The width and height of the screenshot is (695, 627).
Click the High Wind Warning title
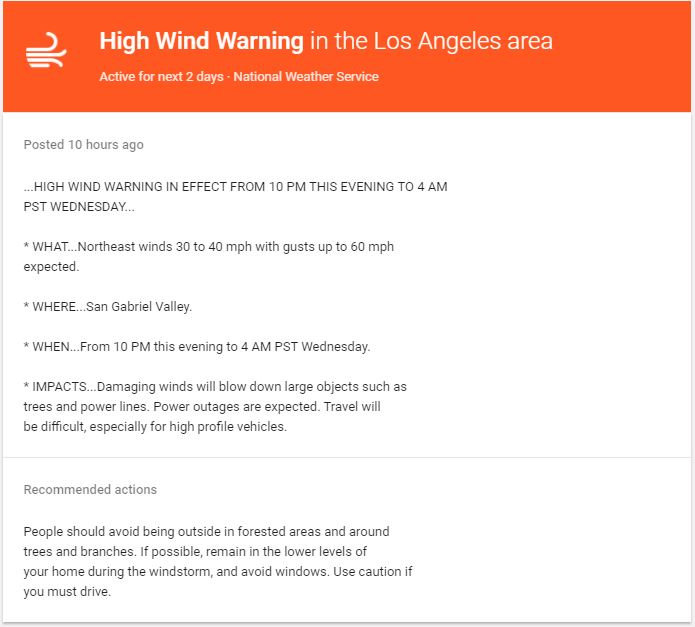point(201,41)
